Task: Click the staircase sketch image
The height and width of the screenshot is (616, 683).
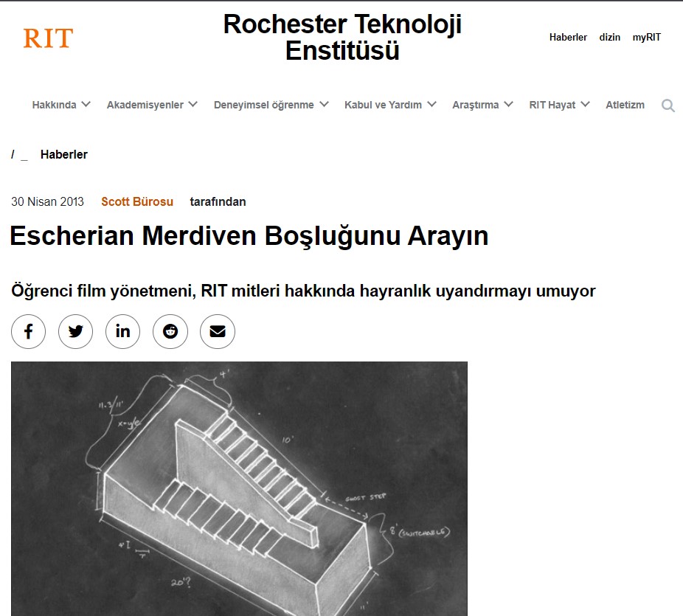Action: coord(239,488)
